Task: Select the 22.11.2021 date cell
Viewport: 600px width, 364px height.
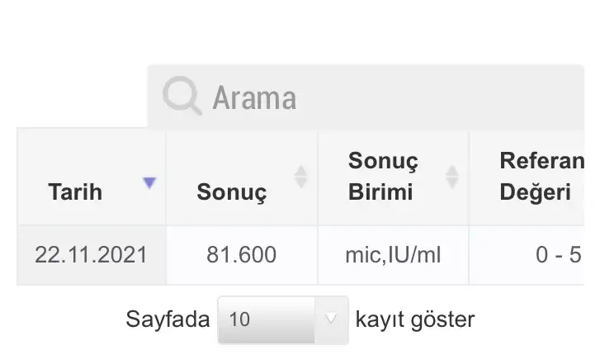Action: click(x=92, y=255)
